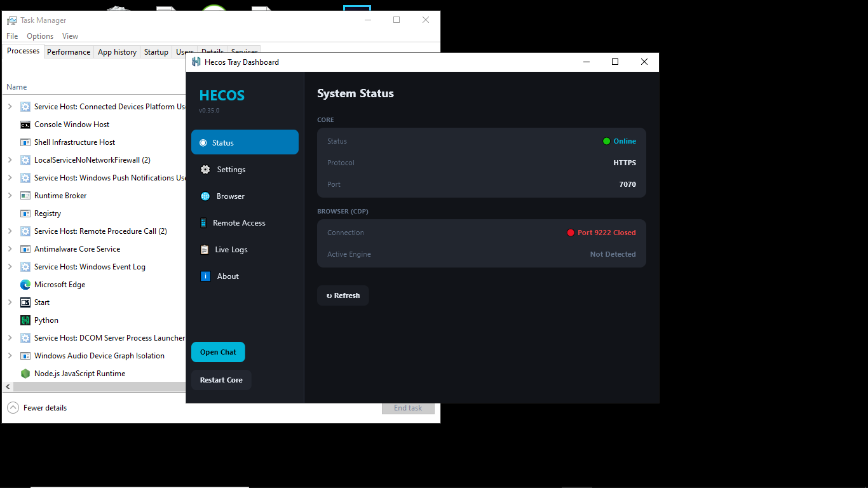The image size is (868, 488).
Task: Minimize the Task Manager window
Action: click(x=368, y=20)
